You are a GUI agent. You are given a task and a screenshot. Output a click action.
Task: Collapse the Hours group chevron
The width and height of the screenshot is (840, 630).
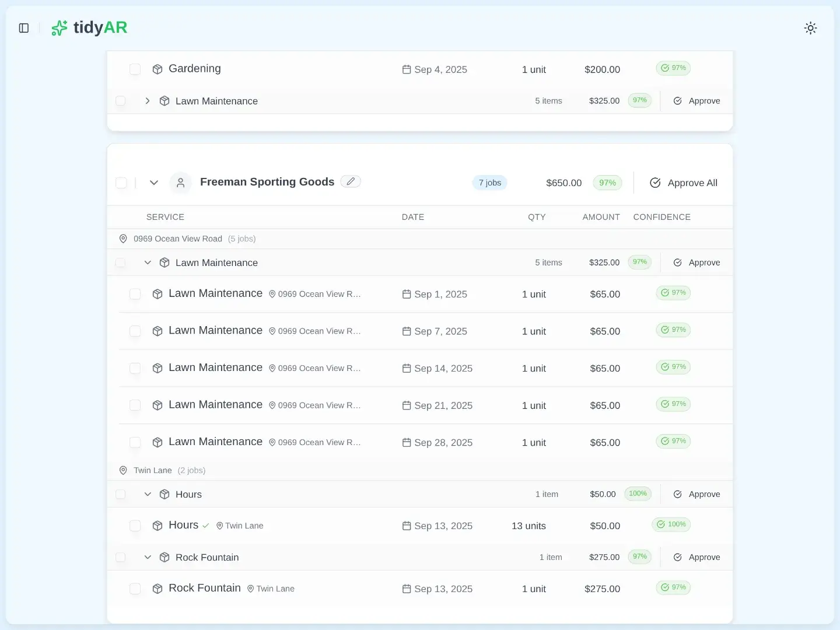coord(148,494)
